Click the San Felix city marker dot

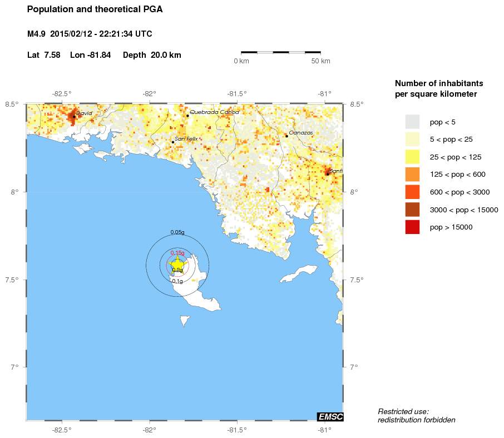click(x=173, y=142)
